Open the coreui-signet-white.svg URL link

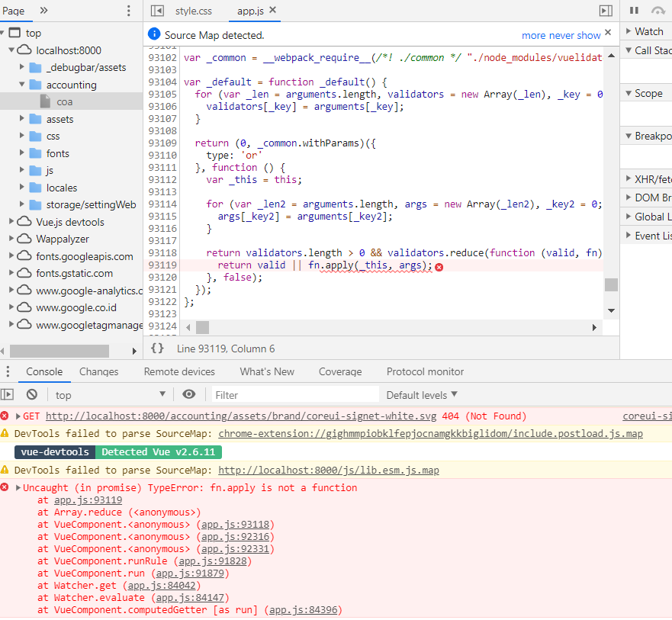pos(241,416)
